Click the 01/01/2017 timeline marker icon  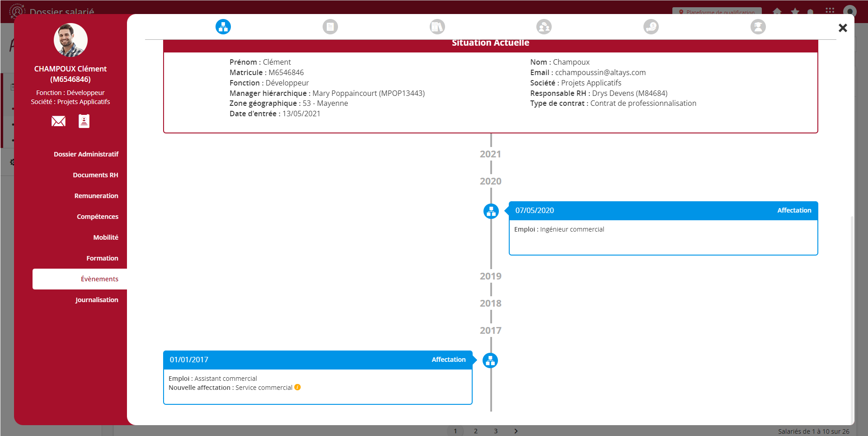490,360
